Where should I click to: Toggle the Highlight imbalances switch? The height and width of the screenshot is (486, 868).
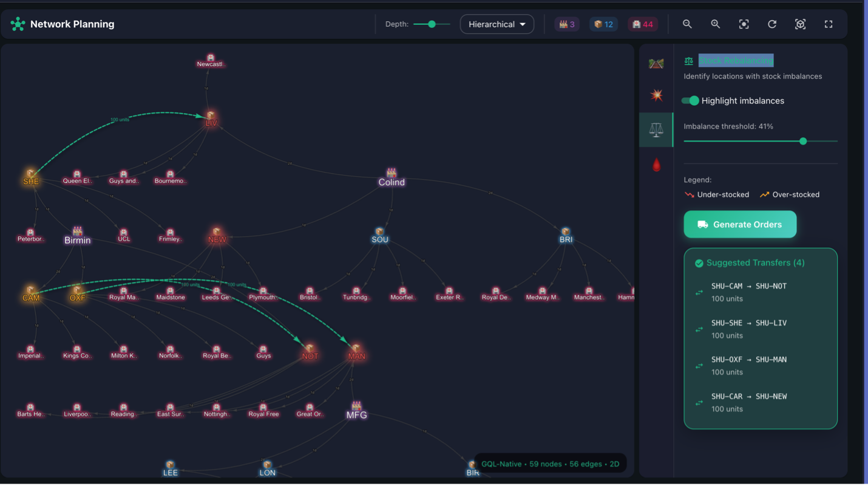[x=690, y=101]
